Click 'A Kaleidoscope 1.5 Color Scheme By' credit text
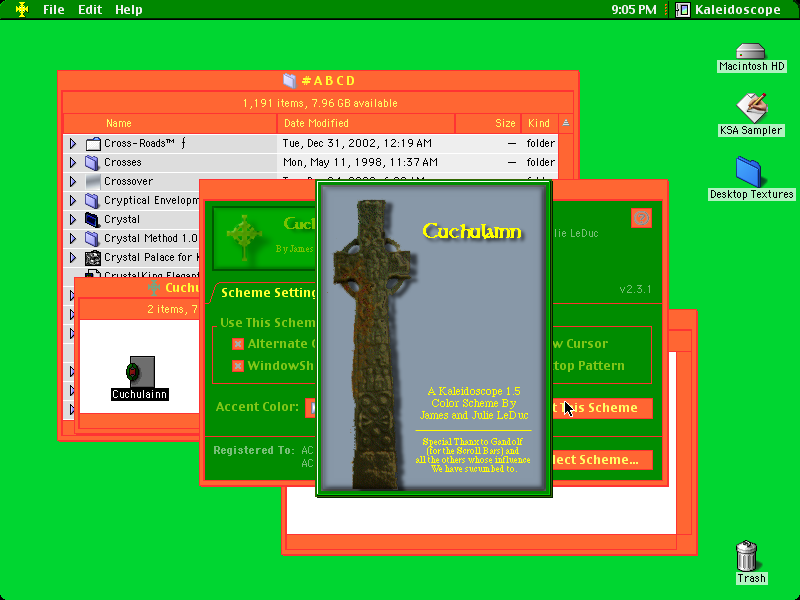The image size is (800, 600). 474,397
